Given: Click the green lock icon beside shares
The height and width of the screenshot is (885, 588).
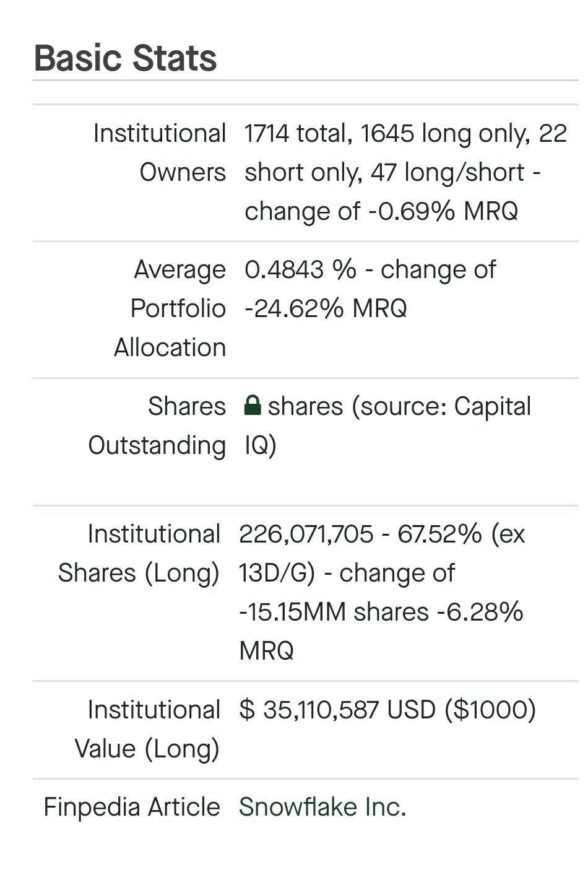Looking at the screenshot, I should coord(253,406).
